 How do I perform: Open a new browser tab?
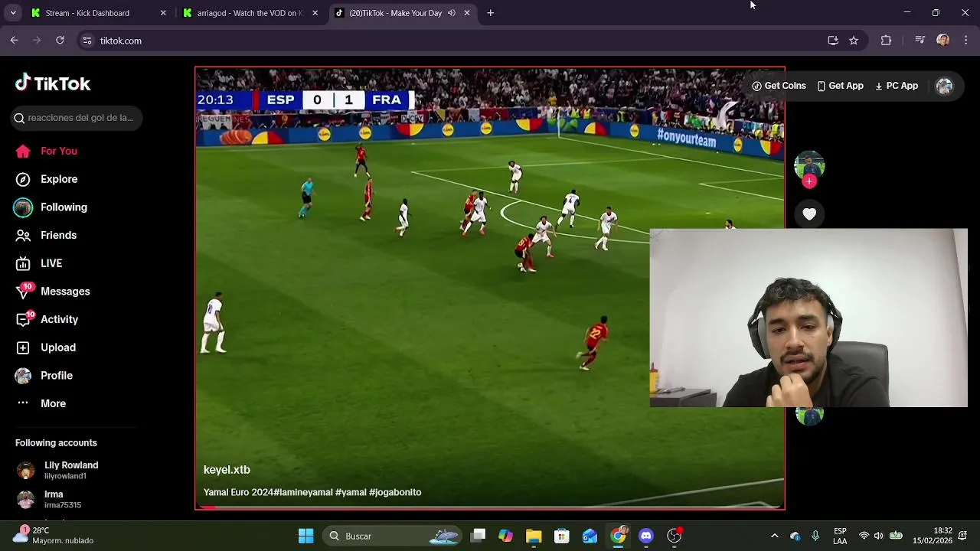point(490,13)
